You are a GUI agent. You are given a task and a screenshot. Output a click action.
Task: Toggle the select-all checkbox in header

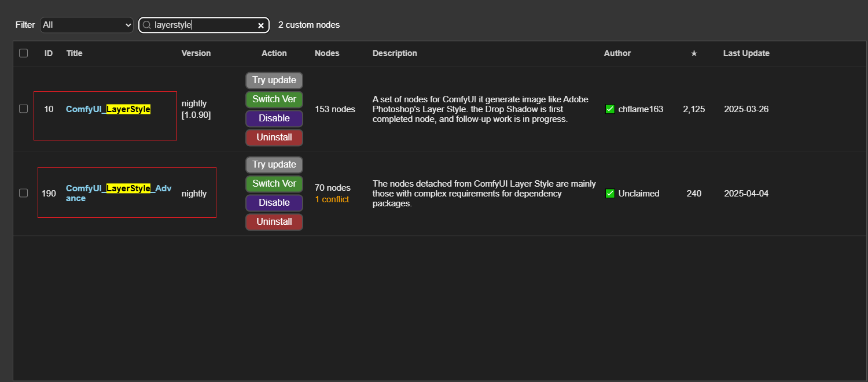[23, 53]
